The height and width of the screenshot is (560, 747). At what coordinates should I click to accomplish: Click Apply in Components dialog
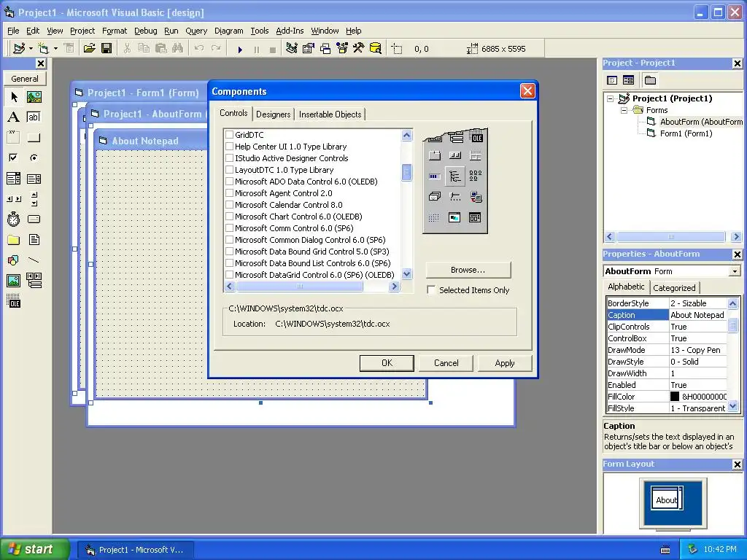(x=505, y=363)
